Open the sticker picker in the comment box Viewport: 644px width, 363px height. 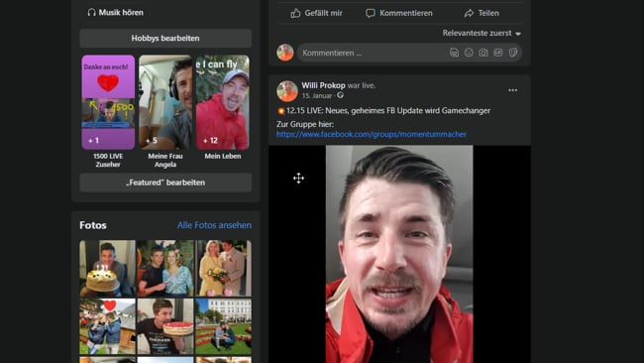pyautogui.click(x=513, y=53)
